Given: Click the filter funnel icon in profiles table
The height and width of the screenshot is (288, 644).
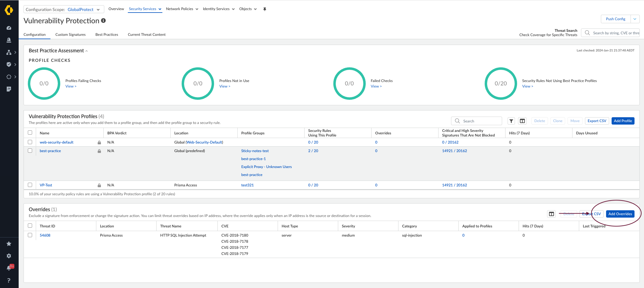Looking at the screenshot, I should 511,121.
